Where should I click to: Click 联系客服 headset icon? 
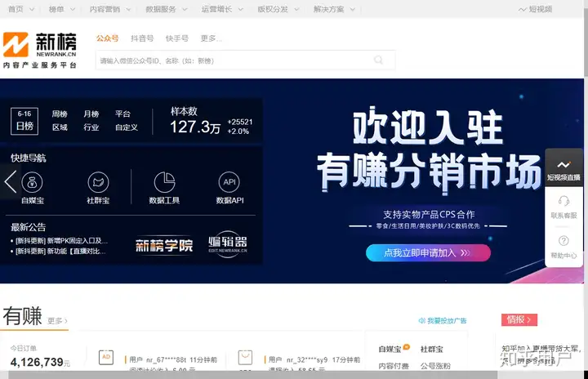[x=563, y=201]
